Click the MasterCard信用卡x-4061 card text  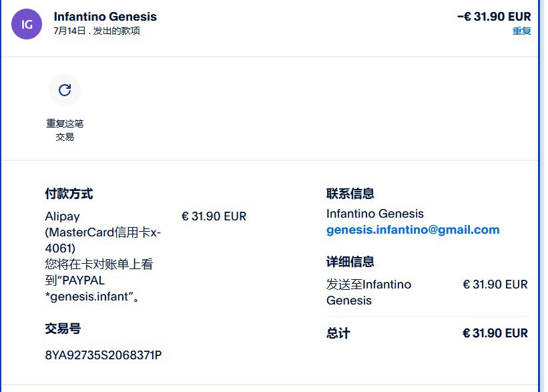coord(103,240)
